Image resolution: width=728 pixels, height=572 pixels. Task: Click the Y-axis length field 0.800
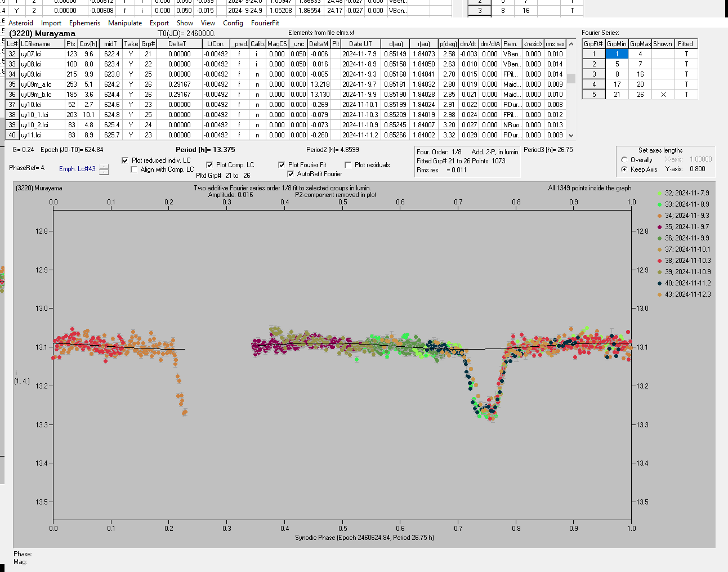pos(697,169)
